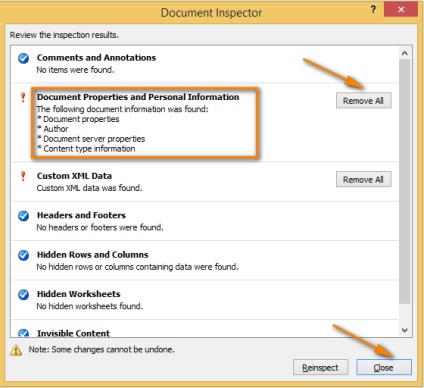Click the blue checkmark beside Headers and Footers
Screen dimensions: 424x388
click(x=23, y=216)
